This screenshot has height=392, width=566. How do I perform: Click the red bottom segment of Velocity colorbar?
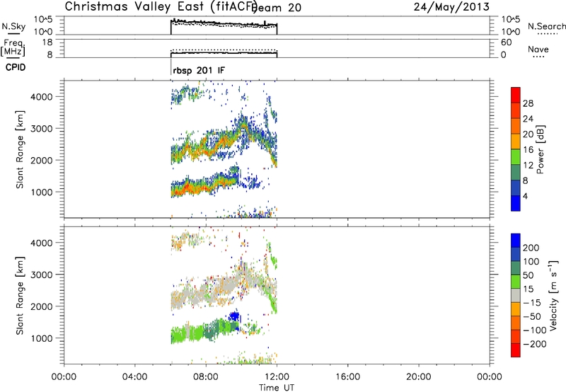coord(516,350)
